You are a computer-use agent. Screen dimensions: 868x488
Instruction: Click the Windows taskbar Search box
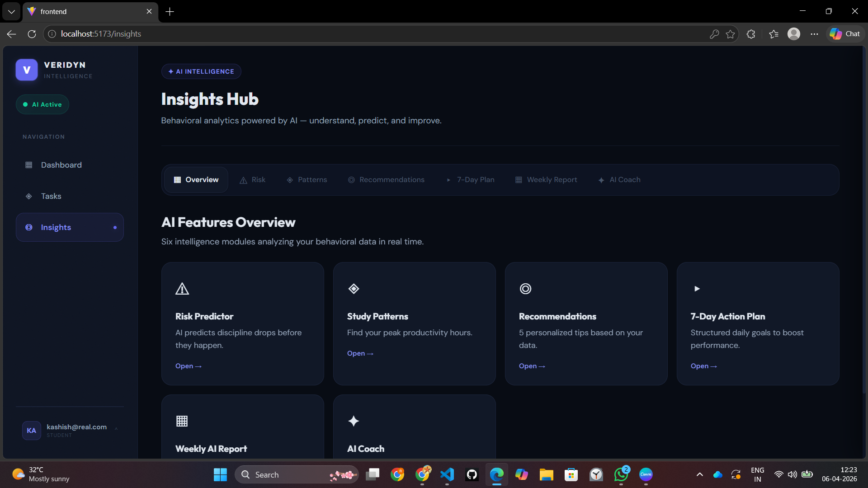coord(297,474)
